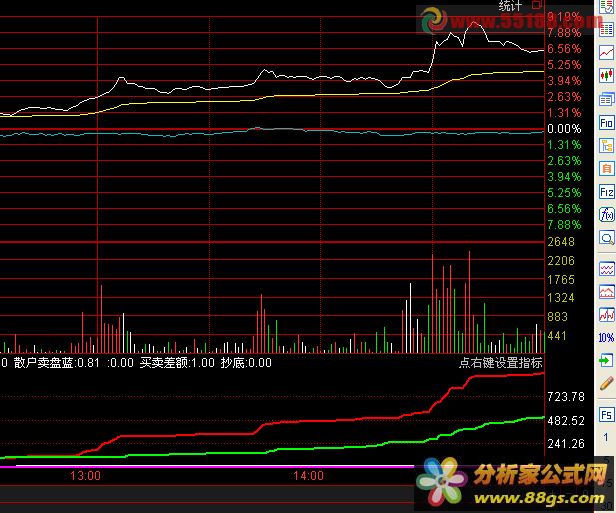Click the 2648 volume axis value
The image size is (616, 513).
(x=561, y=242)
